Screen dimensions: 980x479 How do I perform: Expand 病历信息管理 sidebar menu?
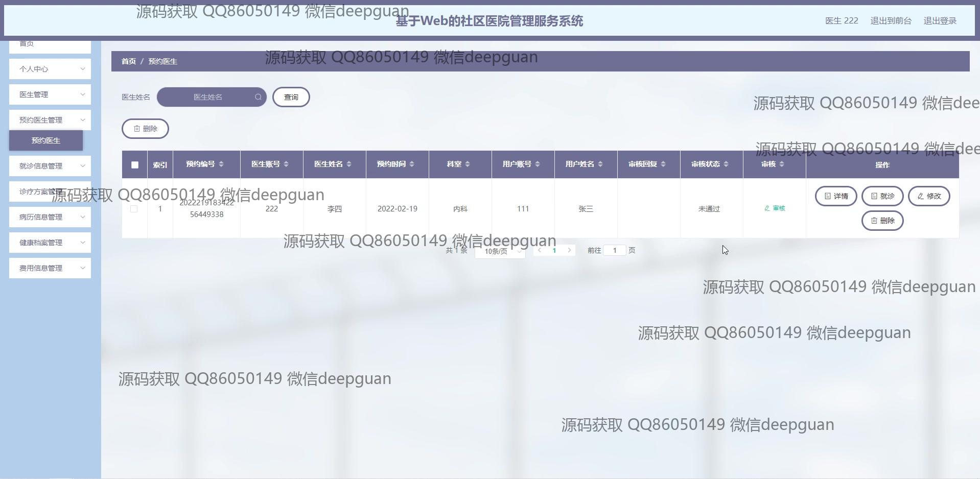[x=50, y=217]
